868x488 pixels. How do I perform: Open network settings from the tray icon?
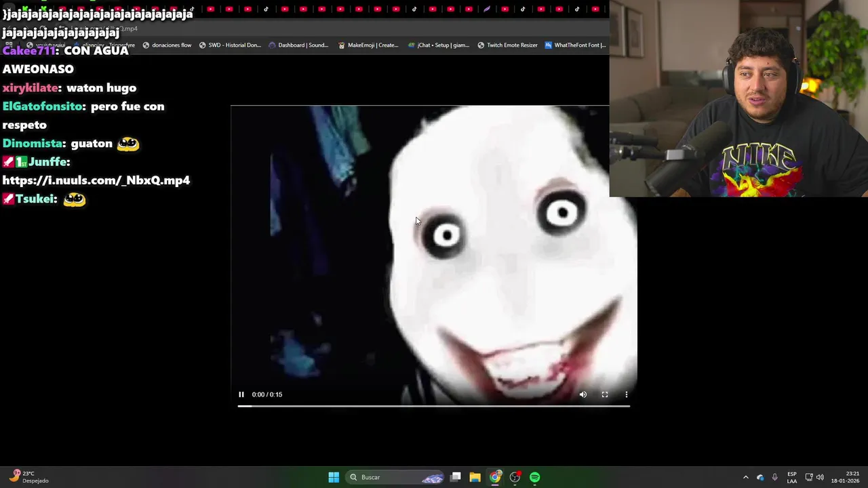[x=809, y=477]
